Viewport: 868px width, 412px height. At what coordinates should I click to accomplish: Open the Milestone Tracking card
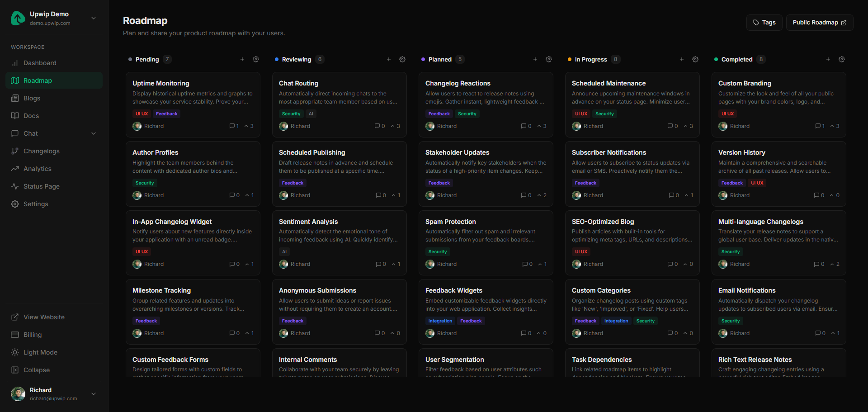193,312
